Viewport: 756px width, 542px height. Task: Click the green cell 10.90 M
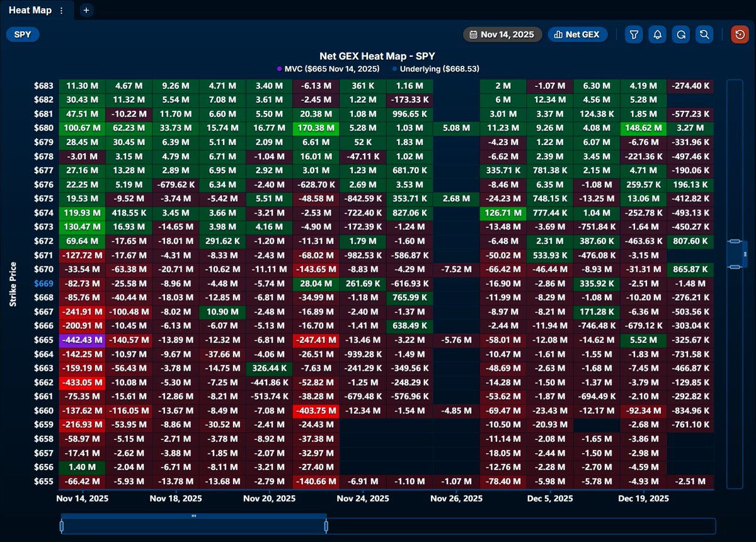tap(222, 311)
